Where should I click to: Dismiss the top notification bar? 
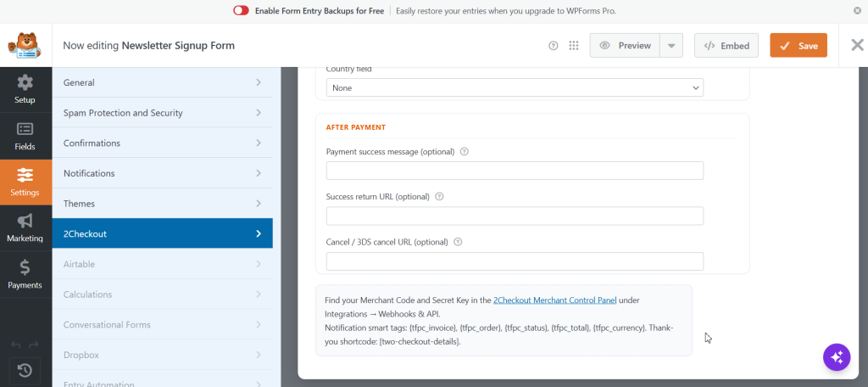pos(858,10)
